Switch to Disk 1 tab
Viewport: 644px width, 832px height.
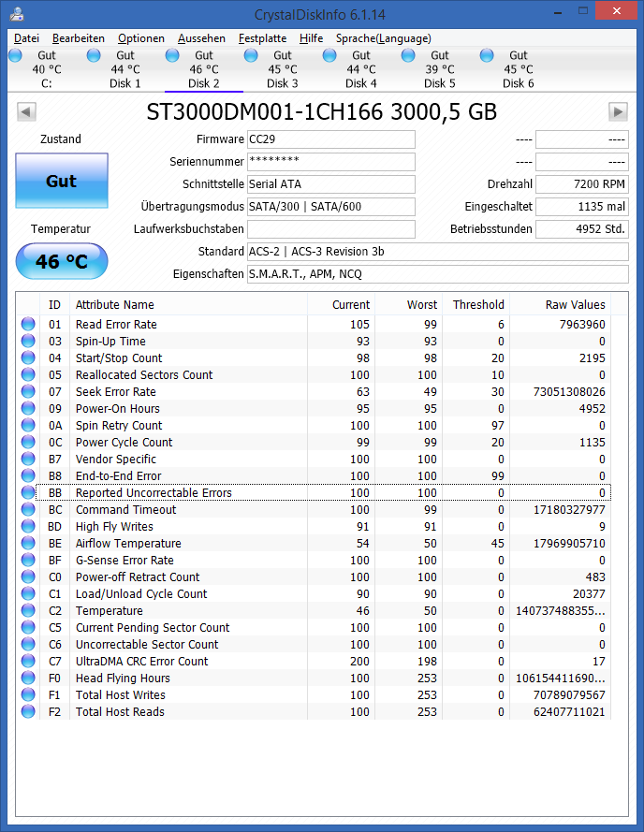pos(125,69)
